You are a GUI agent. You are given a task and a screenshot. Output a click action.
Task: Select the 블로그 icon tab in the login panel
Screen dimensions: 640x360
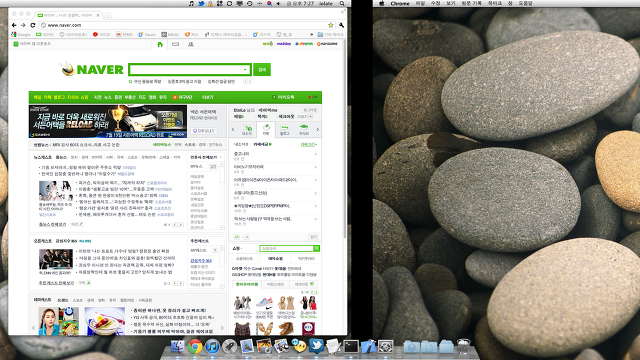(284, 129)
